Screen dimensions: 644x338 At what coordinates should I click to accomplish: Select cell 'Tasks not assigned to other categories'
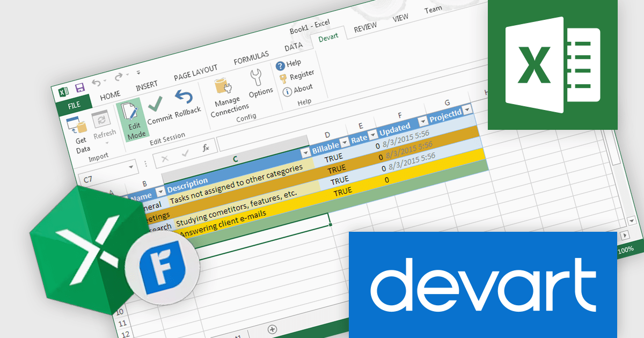tap(240, 184)
